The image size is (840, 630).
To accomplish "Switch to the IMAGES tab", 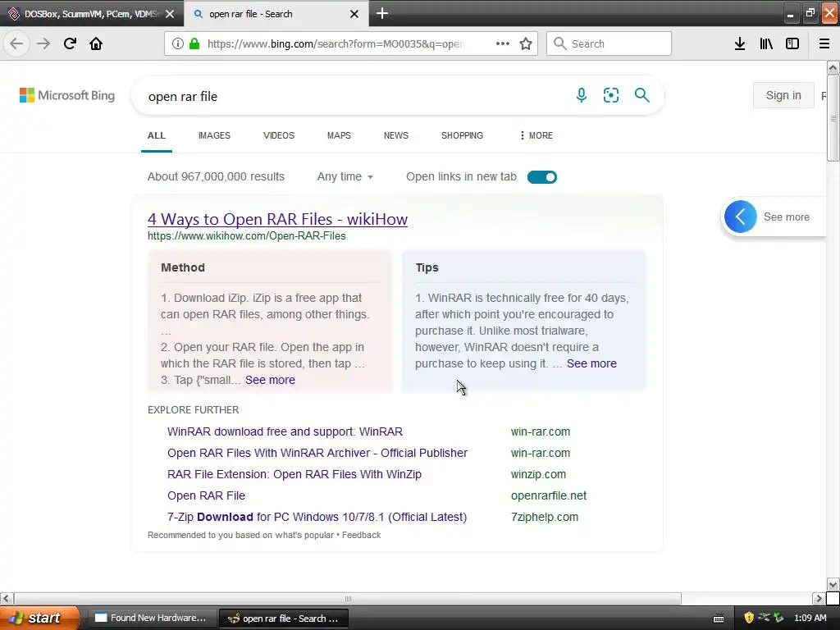I will [214, 135].
